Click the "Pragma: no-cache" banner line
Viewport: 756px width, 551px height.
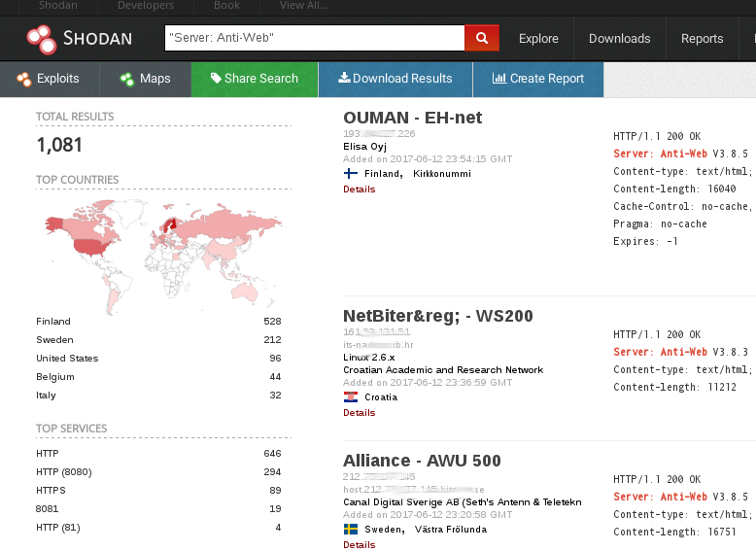pyautogui.click(x=660, y=224)
